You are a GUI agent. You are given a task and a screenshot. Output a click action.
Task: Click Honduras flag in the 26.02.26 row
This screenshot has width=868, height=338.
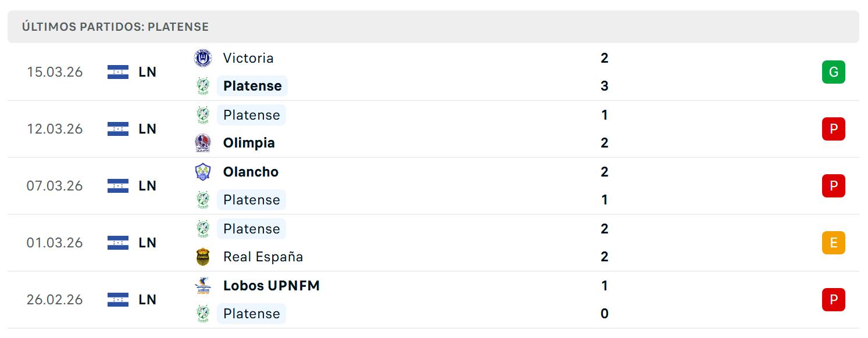pyautogui.click(x=118, y=300)
